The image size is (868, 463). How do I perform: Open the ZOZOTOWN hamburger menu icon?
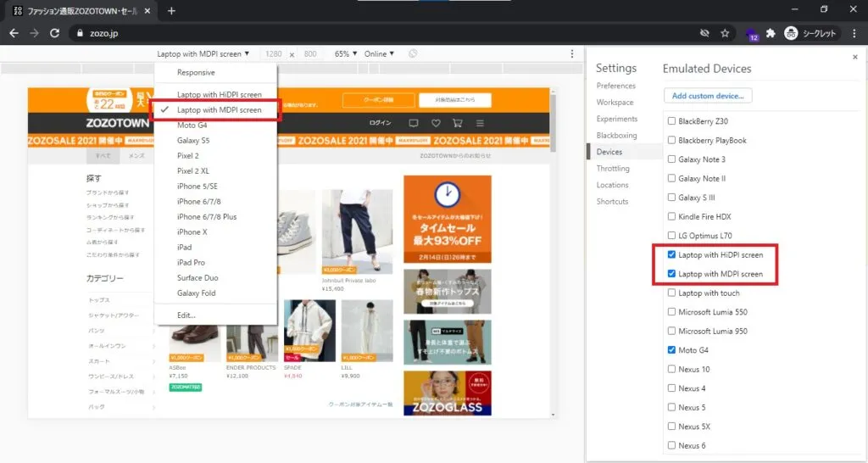click(x=480, y=123)
